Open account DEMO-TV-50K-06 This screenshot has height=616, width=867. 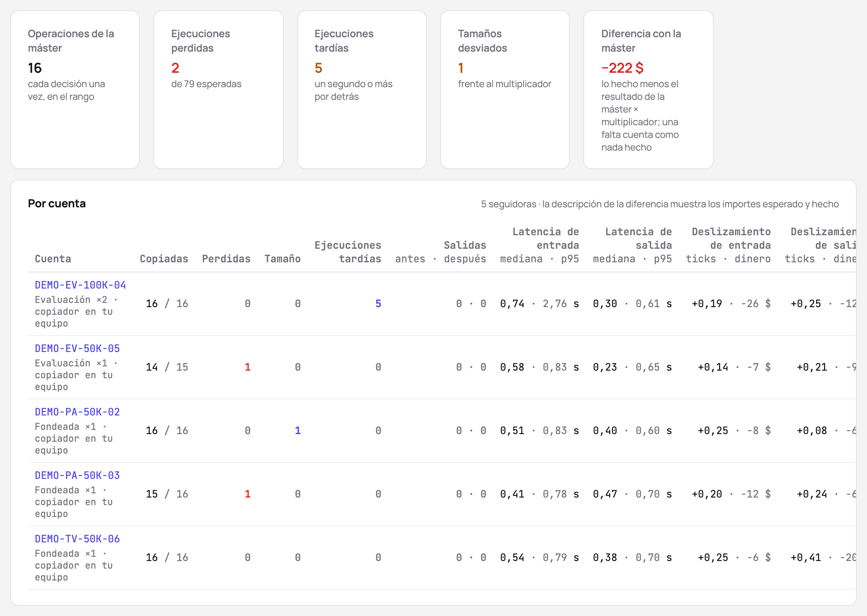pos(77,539)
